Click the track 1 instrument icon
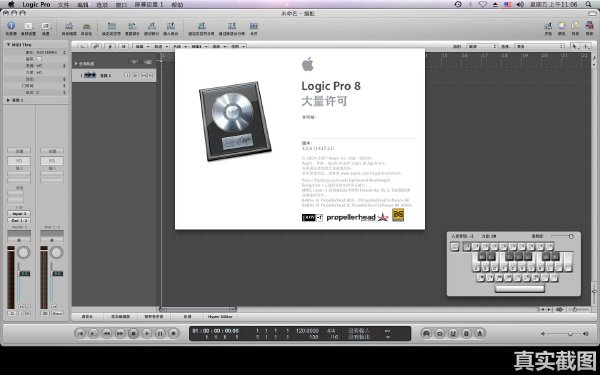The height and width of the screenshot is (375, 600). [90, 75]
